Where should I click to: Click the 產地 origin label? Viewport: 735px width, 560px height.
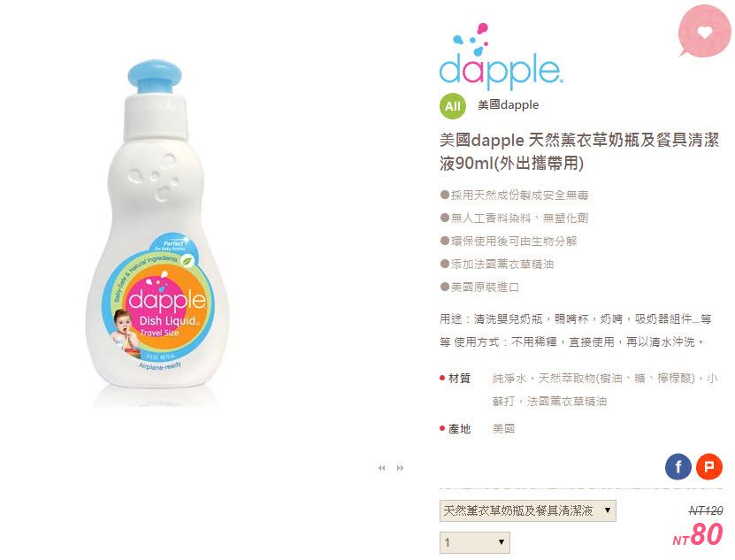point(459,429)
